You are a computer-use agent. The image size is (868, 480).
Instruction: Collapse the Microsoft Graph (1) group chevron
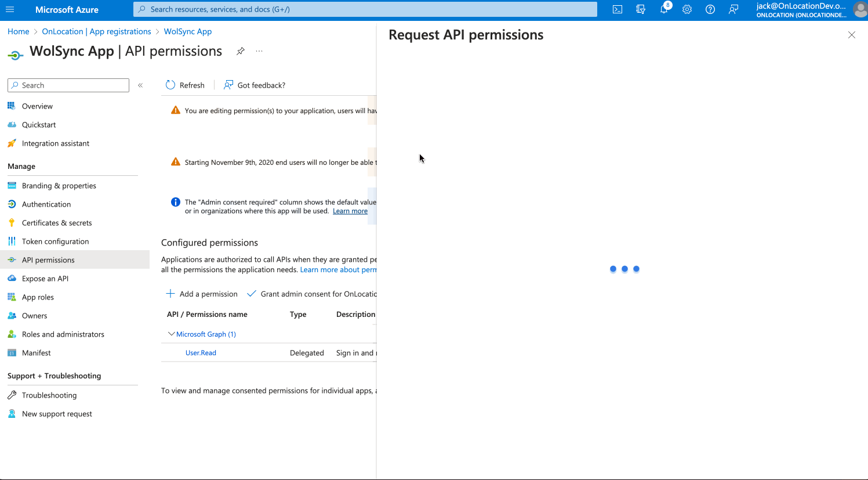point(171,334)
